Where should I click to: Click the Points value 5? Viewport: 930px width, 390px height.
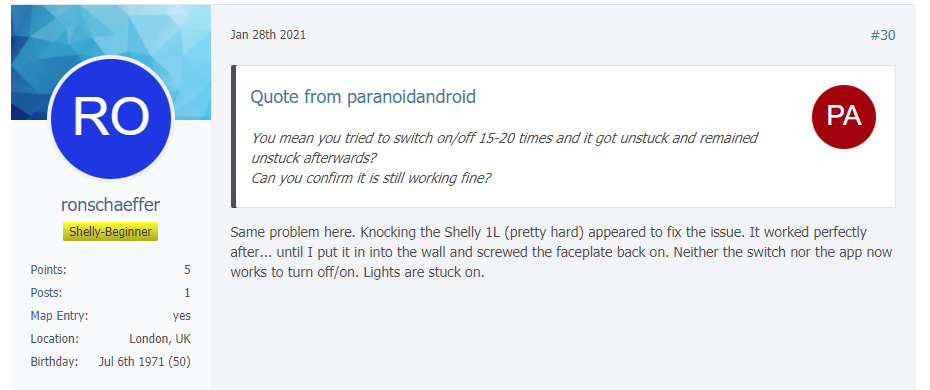click(187, 270)
